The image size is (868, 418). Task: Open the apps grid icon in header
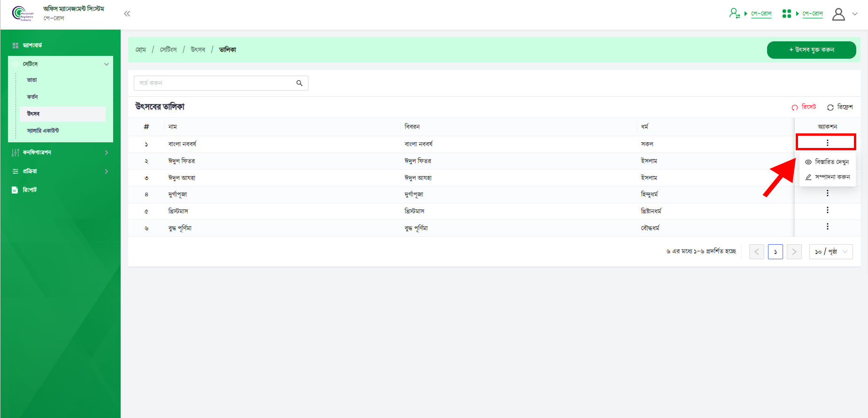coord(787,14)
